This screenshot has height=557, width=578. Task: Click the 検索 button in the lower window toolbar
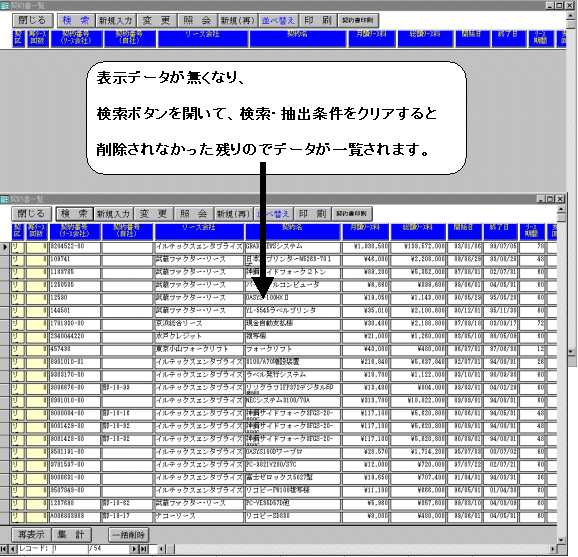tap(74, 214)
